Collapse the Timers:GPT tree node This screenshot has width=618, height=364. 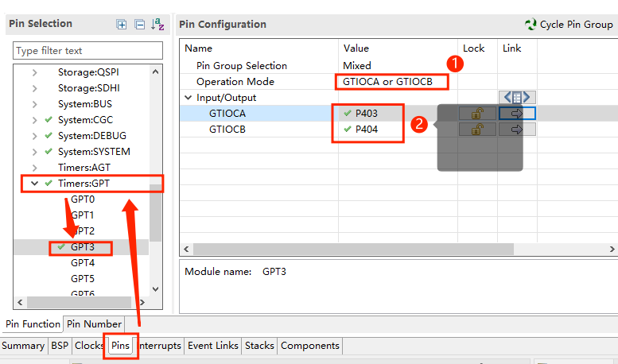(x=34, y=184)
